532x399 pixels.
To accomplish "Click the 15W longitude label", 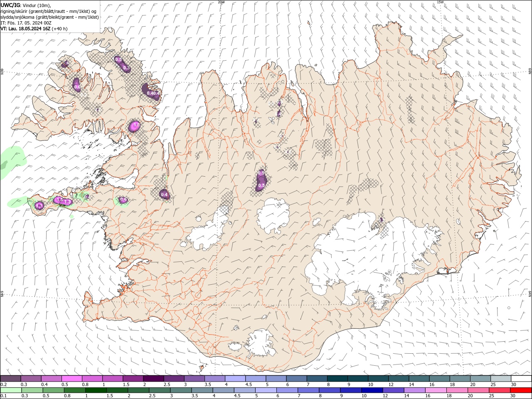I will (440, 2).
